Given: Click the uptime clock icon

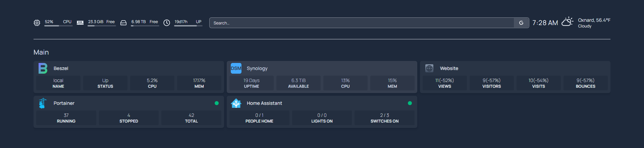Looking at the screenshot, I should coord(167,23).
